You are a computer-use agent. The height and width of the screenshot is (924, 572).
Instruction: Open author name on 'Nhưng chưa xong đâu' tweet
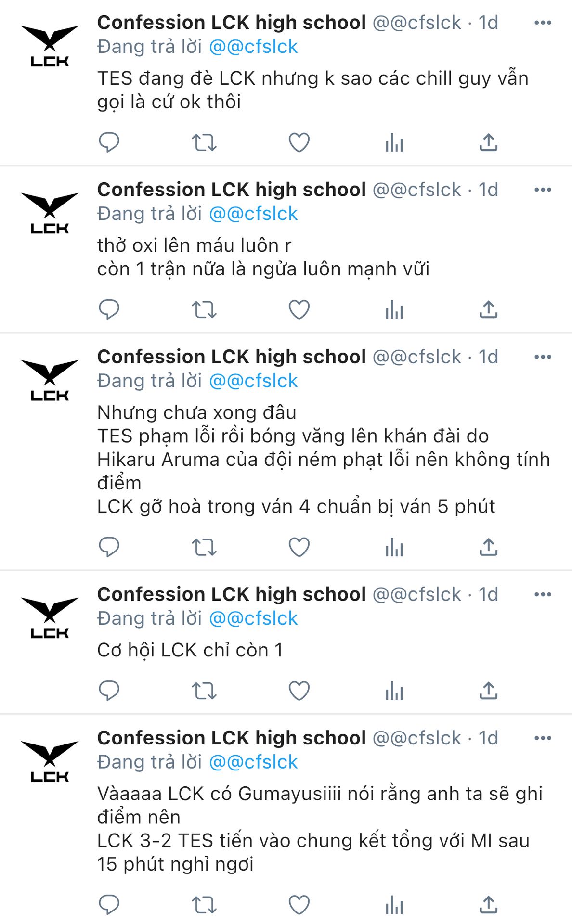point(232,357)
